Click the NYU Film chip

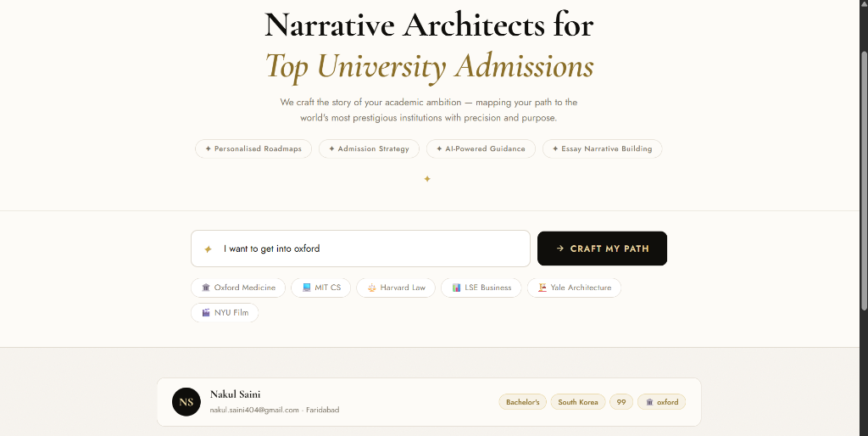(x=225, y=312)
